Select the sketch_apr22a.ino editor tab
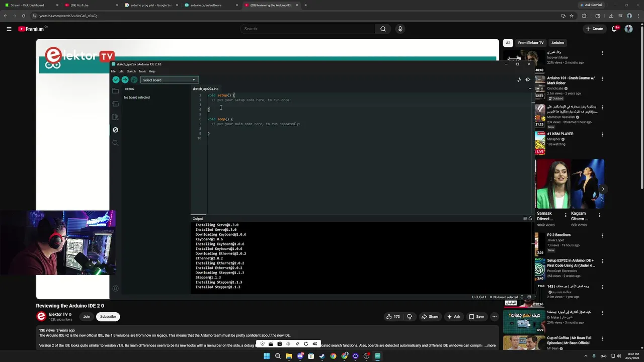This screenshot has width=644, height=362. point(205,89)
